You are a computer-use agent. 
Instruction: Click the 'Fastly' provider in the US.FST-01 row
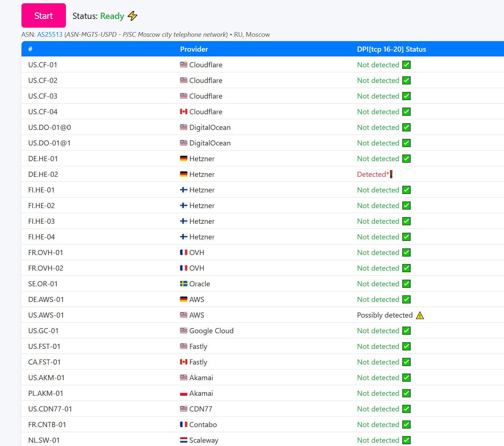click(x=198, y=346)
